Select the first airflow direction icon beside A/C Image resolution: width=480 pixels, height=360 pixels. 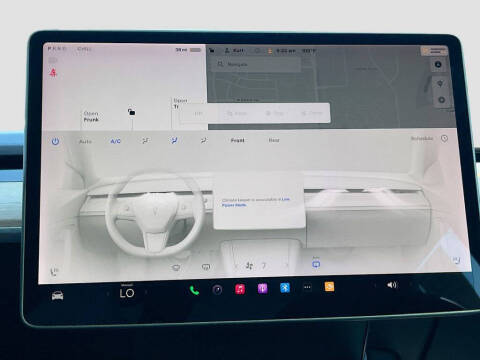[145, 141]
